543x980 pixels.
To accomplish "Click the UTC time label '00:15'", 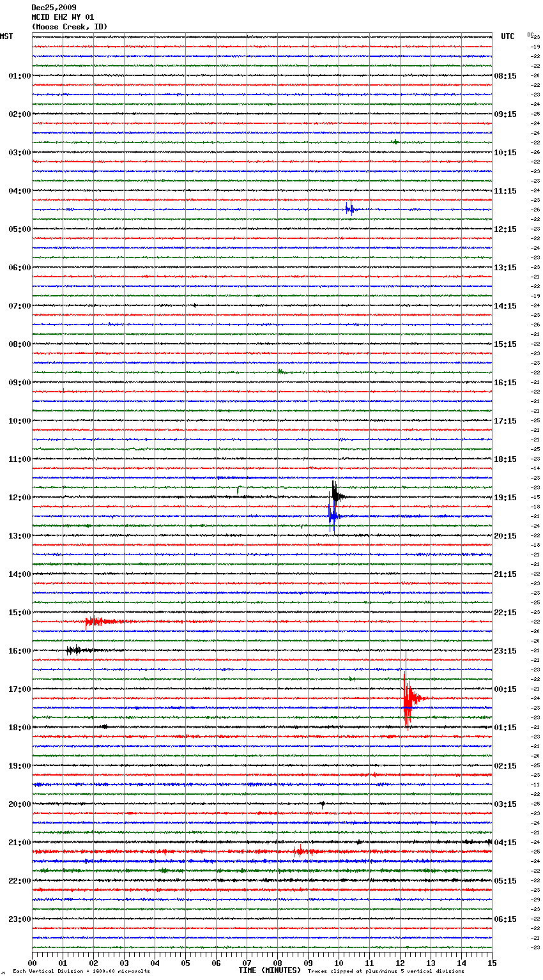I will click(x=505, y=689).
